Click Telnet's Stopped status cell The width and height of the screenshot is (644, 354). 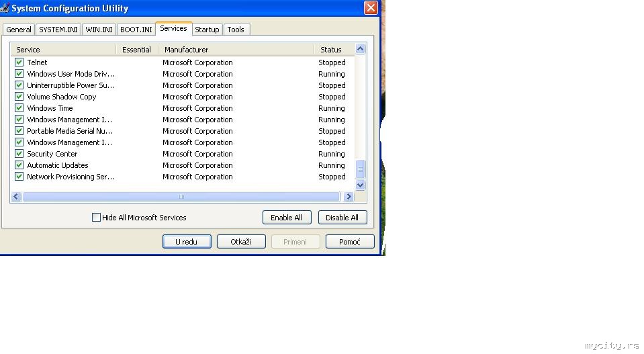pyautogui.click(x=332, y=62)
